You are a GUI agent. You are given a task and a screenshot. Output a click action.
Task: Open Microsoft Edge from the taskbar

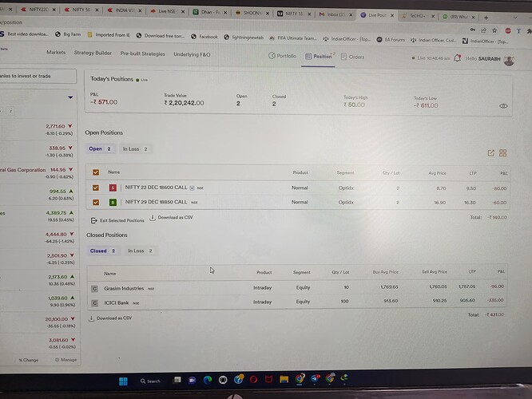tap(208, 380)
